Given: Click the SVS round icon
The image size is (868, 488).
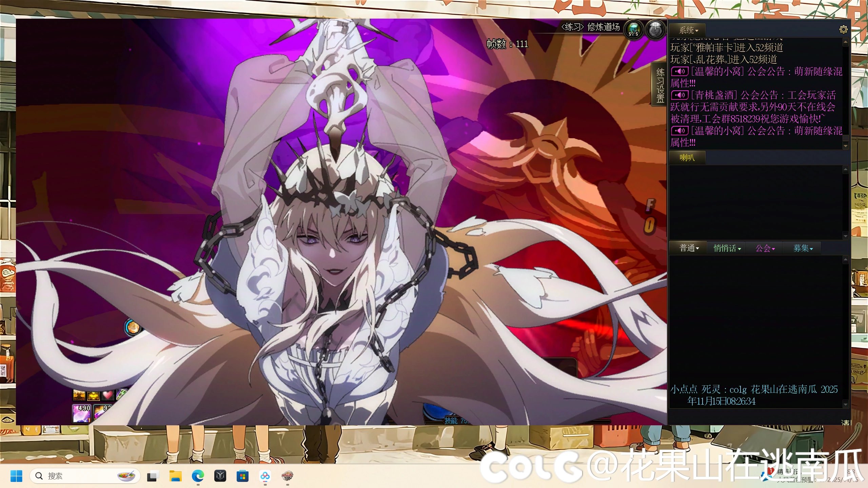Looking at the screenshot, I should pyautogui.click(x=633, y=30).
